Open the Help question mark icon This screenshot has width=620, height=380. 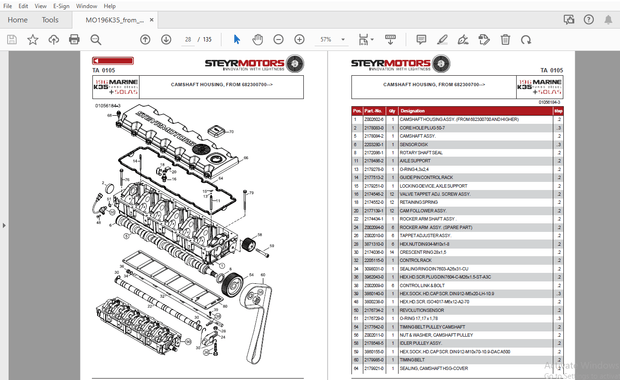pyautogui.click(x=588, y=20)
